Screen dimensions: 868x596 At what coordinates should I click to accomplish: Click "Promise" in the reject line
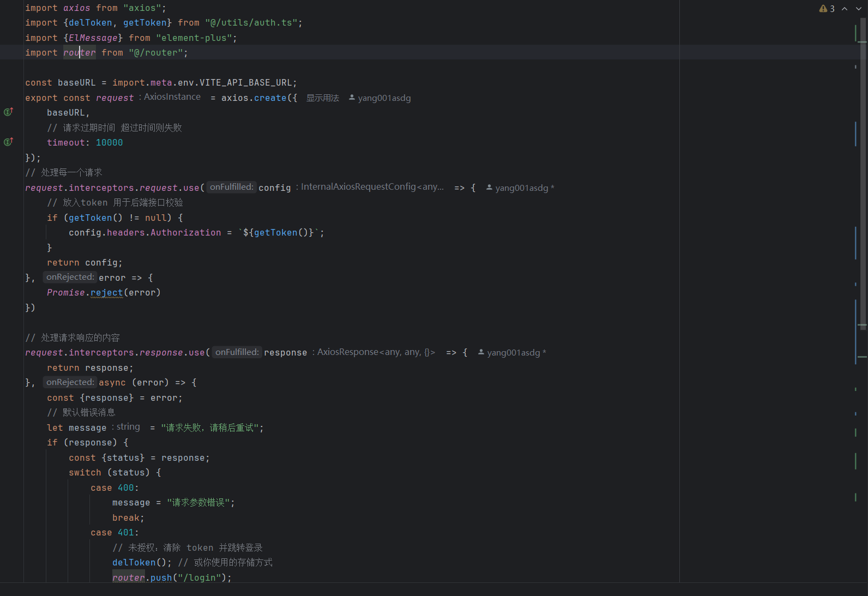point(65,293)
